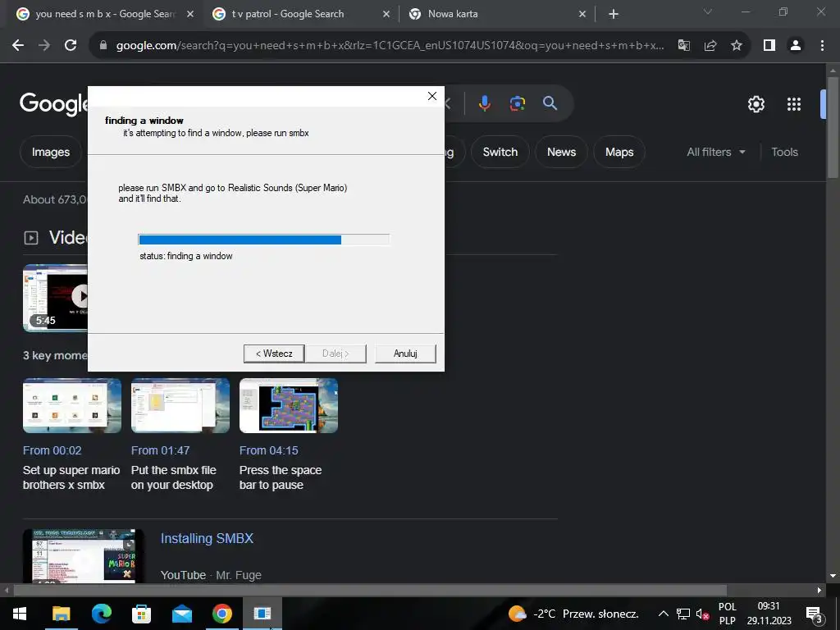840x630 pixels.
Task: Toggle the Chrome side panel
Action: (769, 46)
